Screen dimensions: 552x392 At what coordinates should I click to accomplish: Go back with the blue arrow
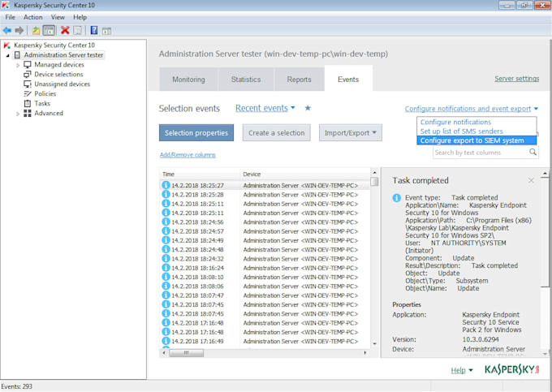[x=7, y=30]
